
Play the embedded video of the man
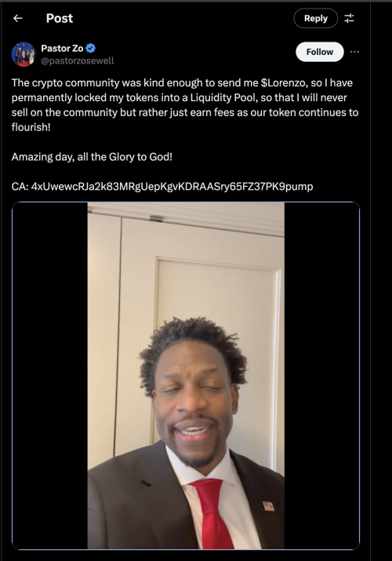186,376
